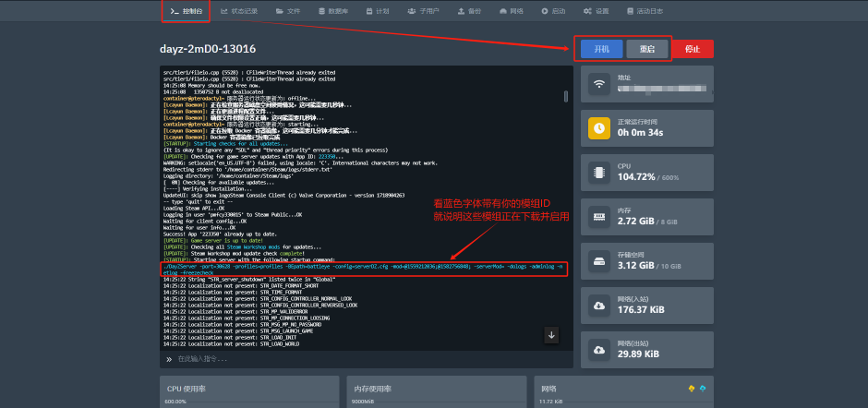Open the 设置 settings tab
Image resolution: width=868 pixels, height=408 pixels.
coord(597,11)
